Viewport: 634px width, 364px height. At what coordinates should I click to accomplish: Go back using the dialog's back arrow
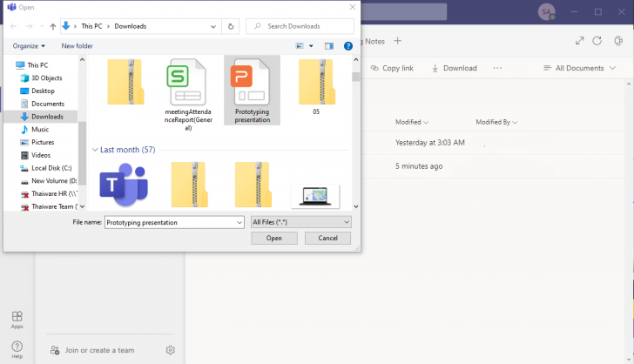pos(14,26)
